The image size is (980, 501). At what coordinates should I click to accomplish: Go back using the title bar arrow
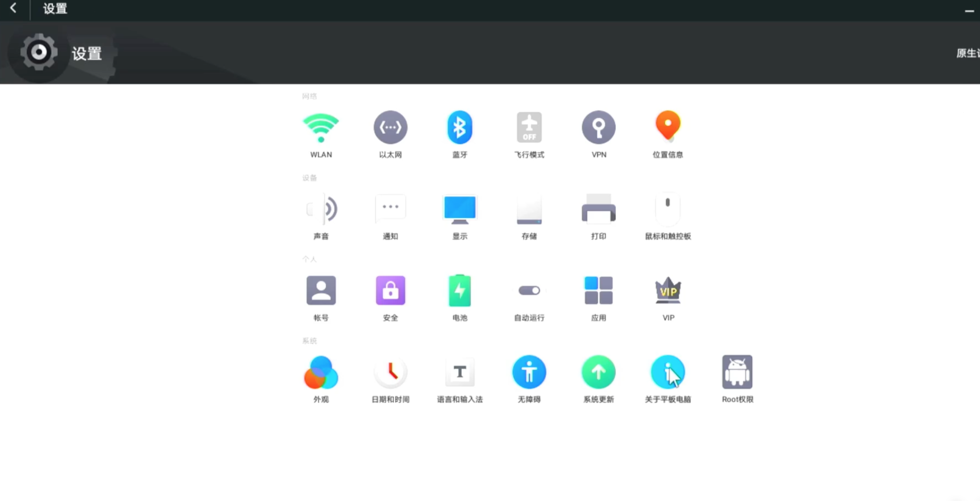click(13, 8)
